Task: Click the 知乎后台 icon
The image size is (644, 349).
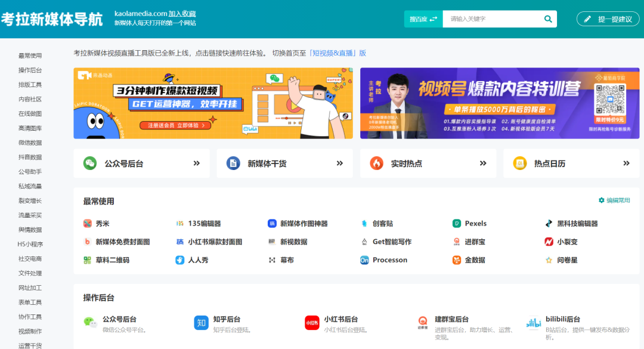Action: coord(201,323)
